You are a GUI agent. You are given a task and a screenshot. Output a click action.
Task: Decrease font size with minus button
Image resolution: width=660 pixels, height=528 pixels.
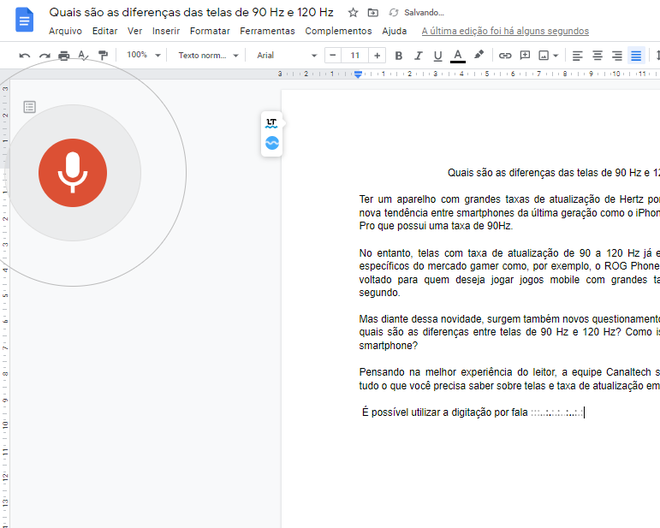tap(333, 56)
